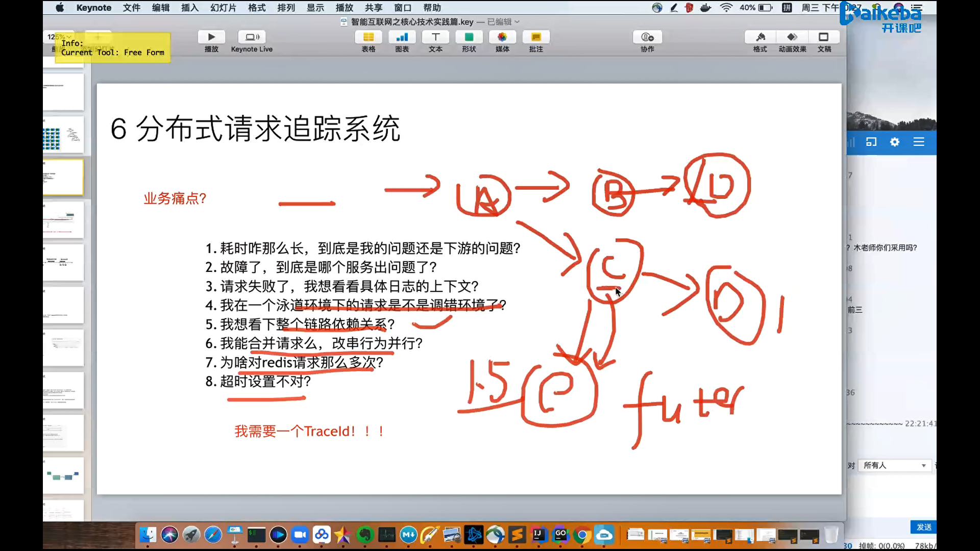
Task: Click the collaborate (协作) icon
Action: [647, 37]
